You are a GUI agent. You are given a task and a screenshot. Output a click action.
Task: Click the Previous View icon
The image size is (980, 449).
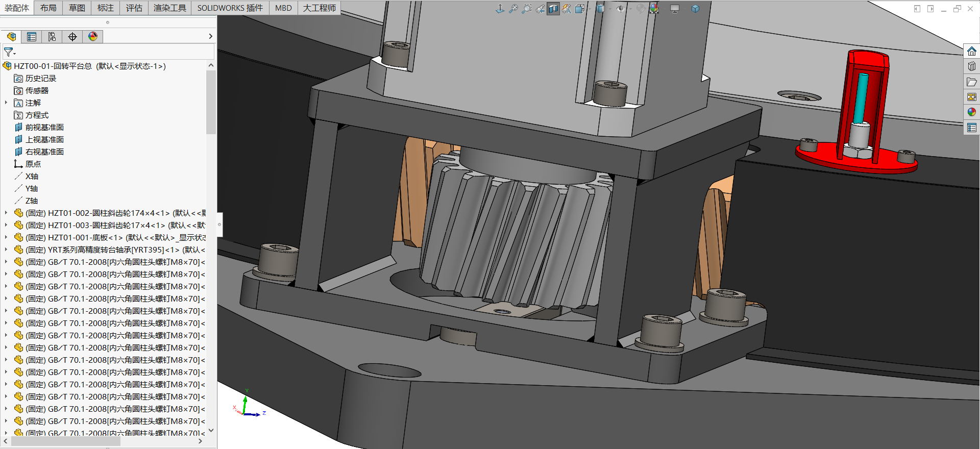tap(540, 9)
